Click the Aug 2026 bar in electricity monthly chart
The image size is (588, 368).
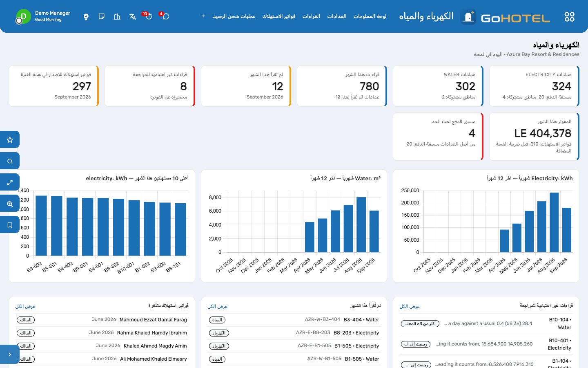554,222
